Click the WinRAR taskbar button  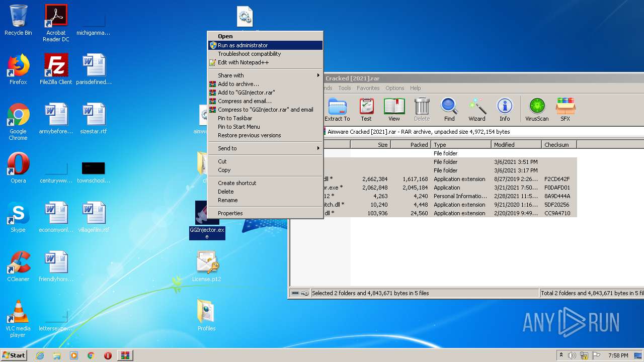(125, 355)
